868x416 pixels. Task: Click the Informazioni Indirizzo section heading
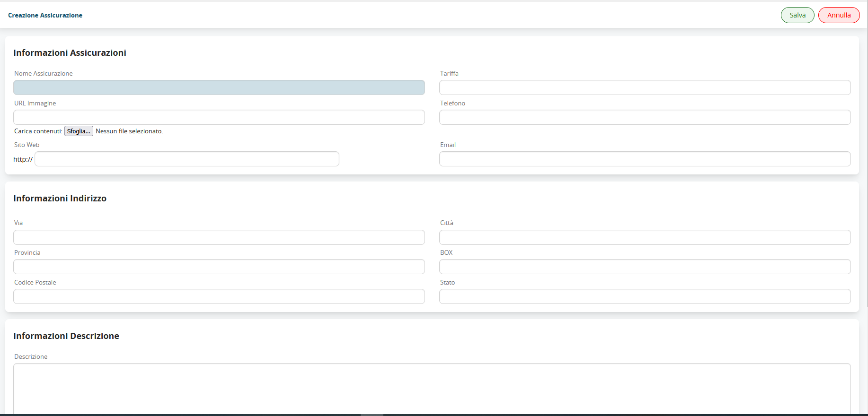tap(60, 199)
